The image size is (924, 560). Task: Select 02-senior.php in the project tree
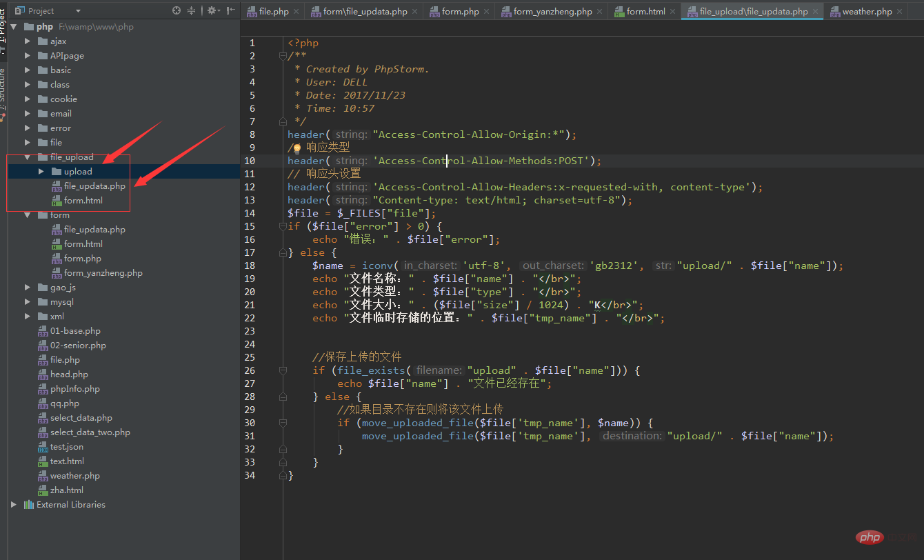click(72, 346)
